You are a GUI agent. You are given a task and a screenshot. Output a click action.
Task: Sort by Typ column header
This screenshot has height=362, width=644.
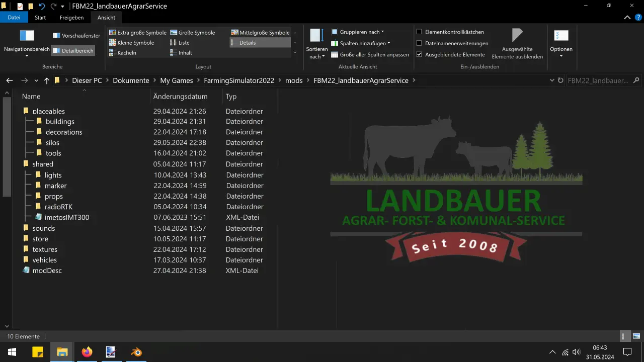tap(231, 97)
